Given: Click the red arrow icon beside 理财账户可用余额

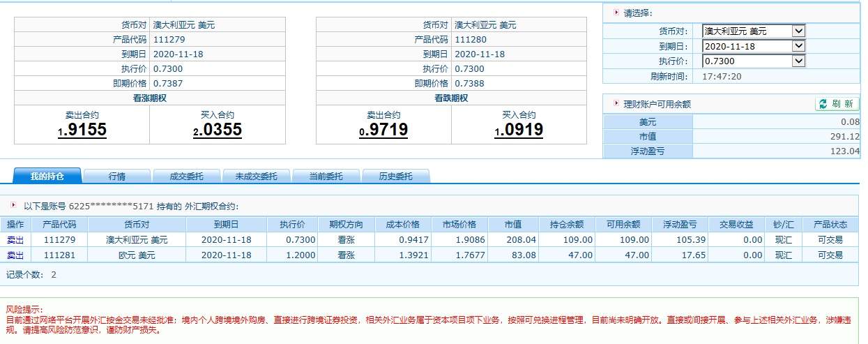Looking at the screenshot, I should [x=616, y=103].
